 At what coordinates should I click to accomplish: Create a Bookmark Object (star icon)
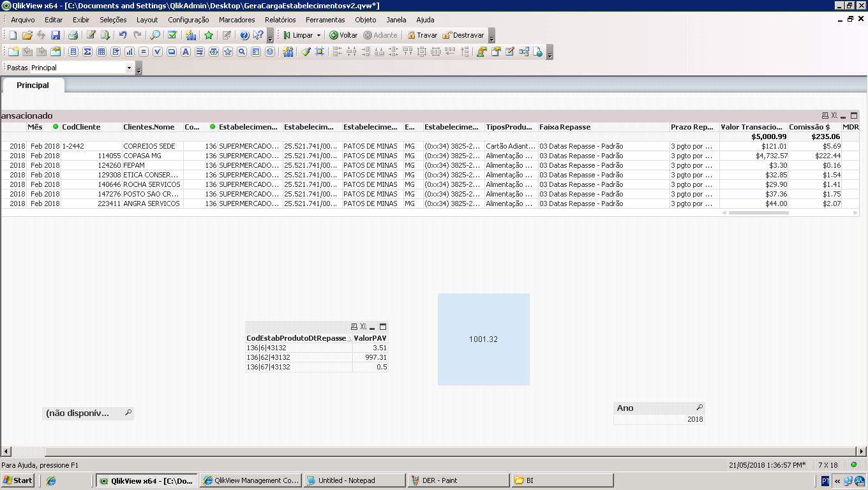click(x=228, y=52)
